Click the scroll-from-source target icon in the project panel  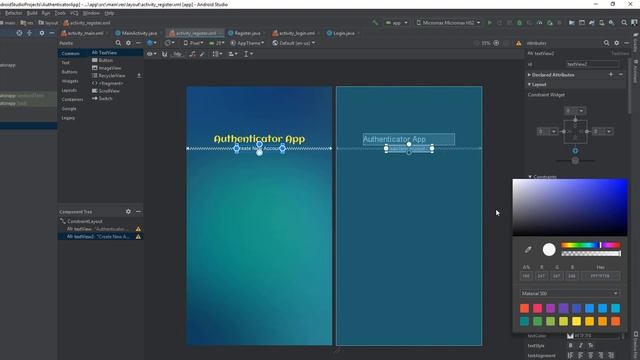click(19, 33)
